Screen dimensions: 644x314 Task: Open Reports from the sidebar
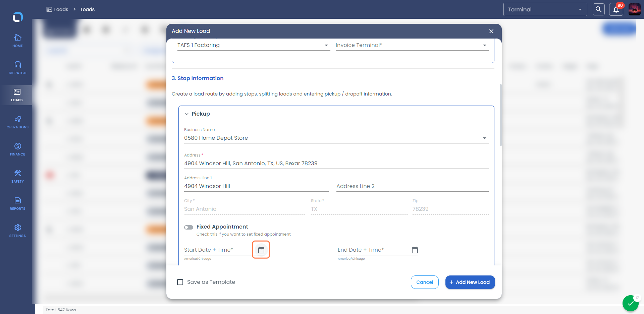click(17, 203)
